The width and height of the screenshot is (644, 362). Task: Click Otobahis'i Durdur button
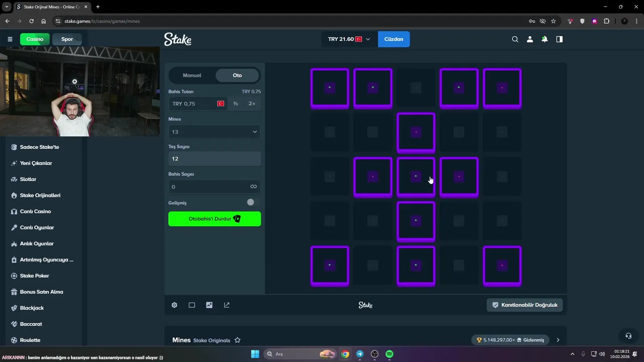(x=215, y=219)
